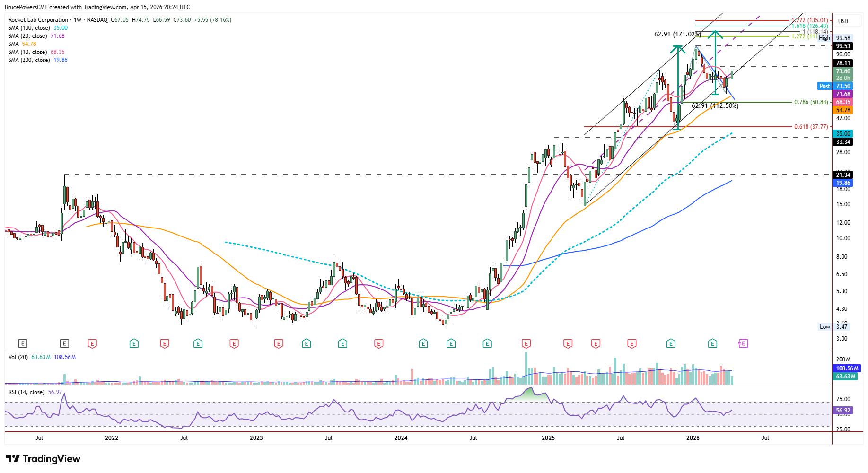Click the 2024 label on the time axis
This screenshot has height=473, width=868.
(x=401, y=438)
